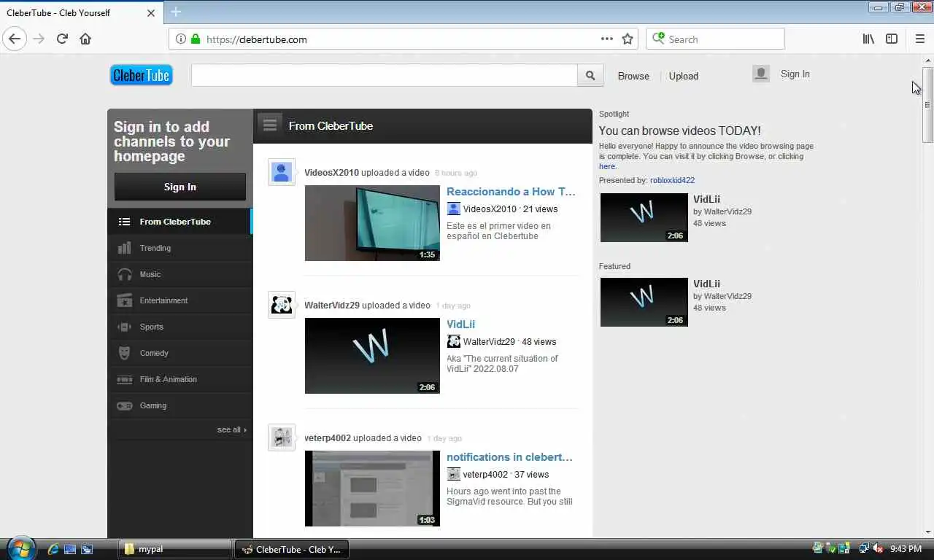Open the VidLii video title in the feed
The width and height of the screenshot is (934, 560).
click(x=460, y=324)
